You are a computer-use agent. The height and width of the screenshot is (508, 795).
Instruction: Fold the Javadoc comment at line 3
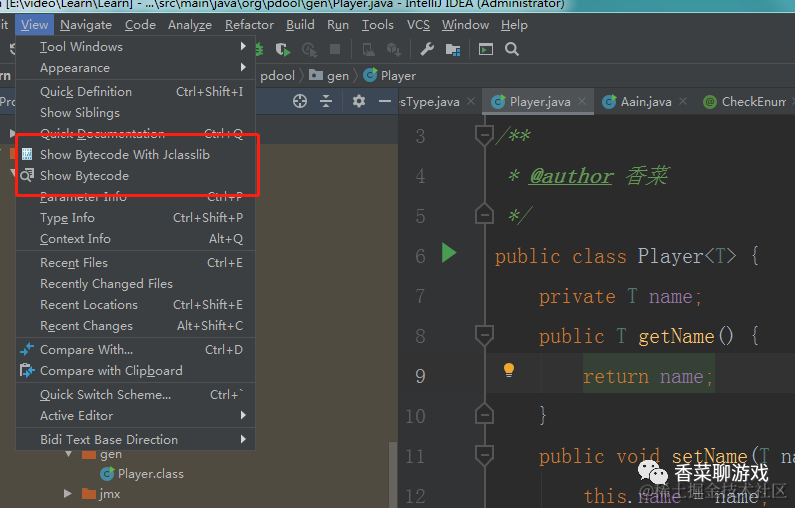484,135
